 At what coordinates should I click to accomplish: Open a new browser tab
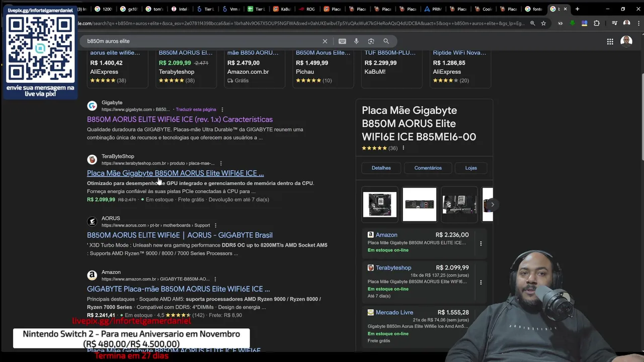[577, 9]
